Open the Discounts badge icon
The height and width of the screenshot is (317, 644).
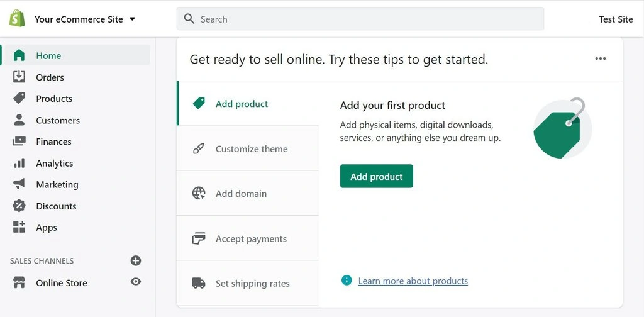[x=19, y=206]
